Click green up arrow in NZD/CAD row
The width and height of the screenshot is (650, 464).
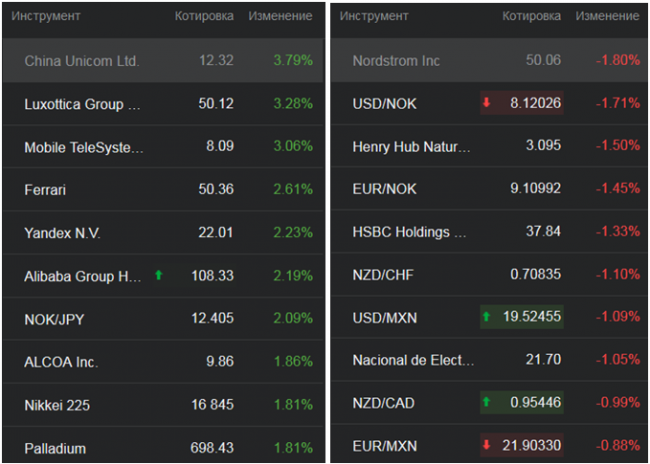[x=487, y=403]
